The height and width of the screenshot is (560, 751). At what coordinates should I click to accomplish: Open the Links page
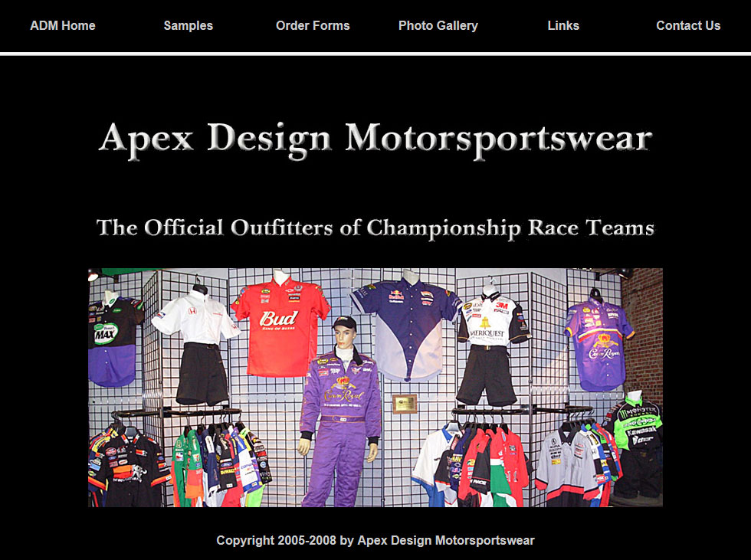(x=563, y=26)
